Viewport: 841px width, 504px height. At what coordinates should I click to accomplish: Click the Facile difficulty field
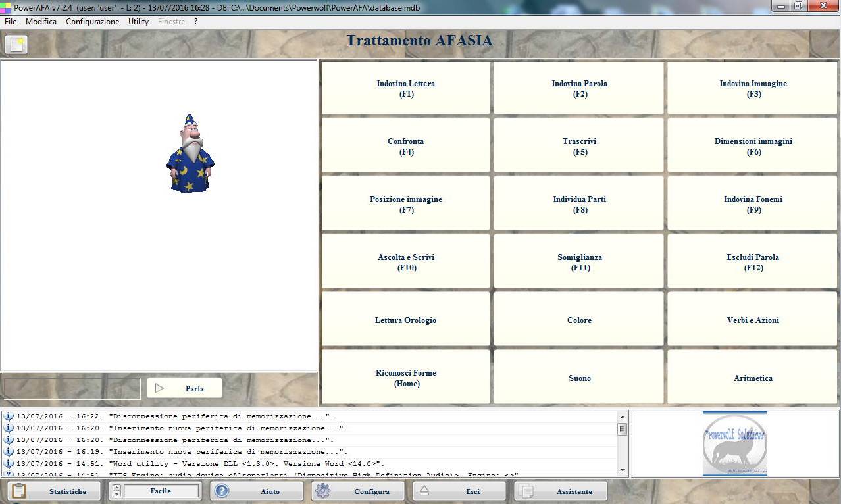[161, 491]
